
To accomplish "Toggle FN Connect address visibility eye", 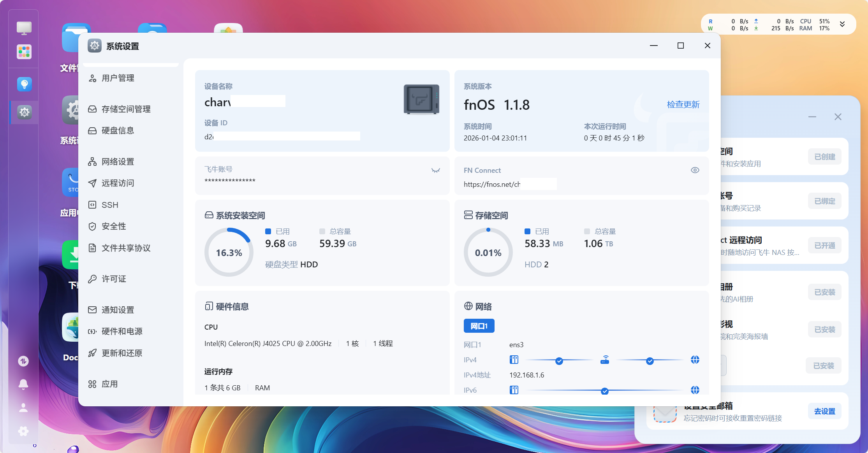I will coord(695,170).
